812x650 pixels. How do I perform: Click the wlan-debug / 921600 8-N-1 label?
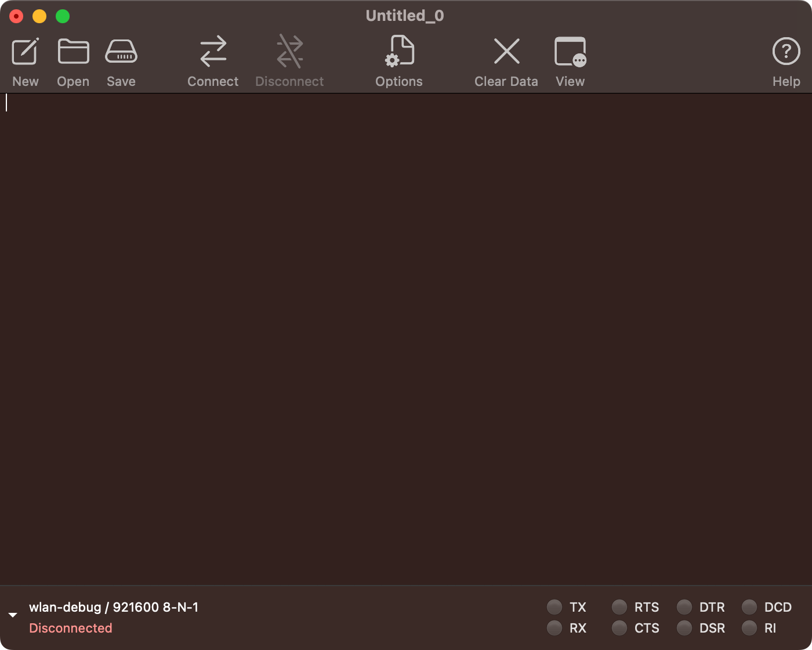114,607
